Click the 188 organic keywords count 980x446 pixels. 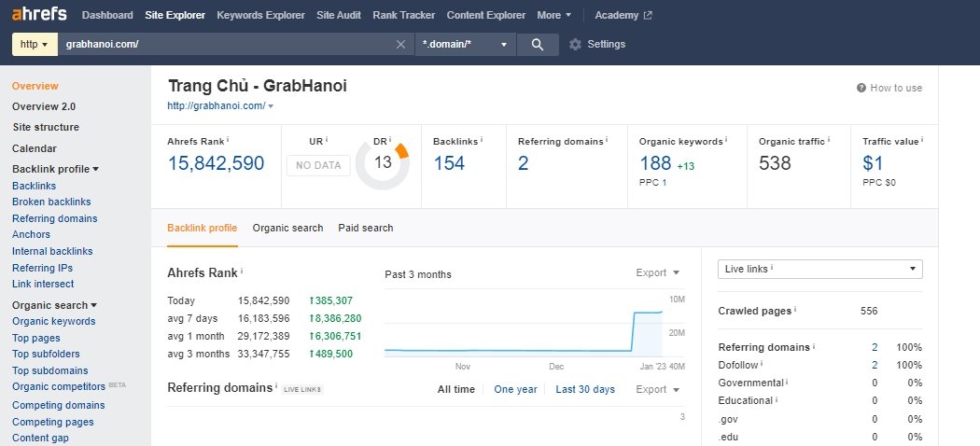click(x=655, y=163)
